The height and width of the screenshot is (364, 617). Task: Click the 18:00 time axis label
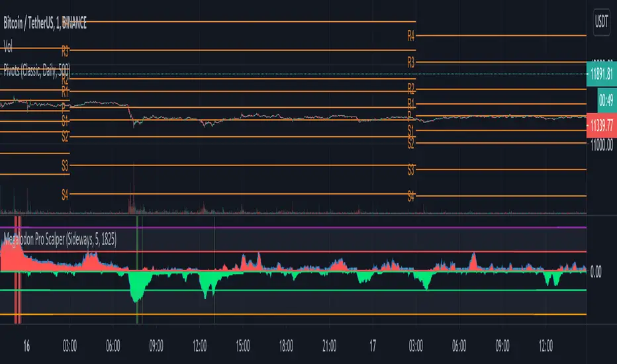point(286,346)
